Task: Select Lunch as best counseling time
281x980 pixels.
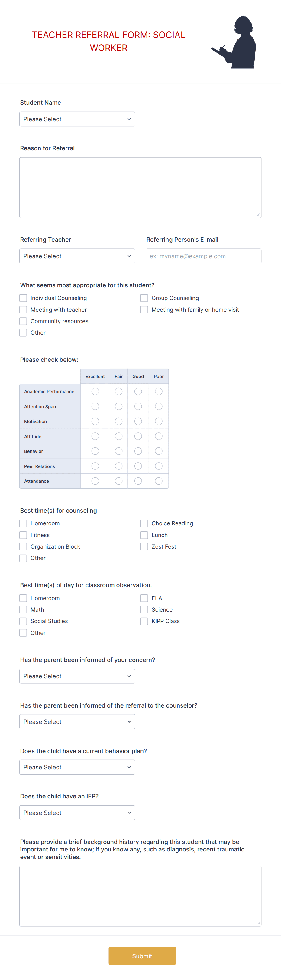Action: click(x=144, y=535)
